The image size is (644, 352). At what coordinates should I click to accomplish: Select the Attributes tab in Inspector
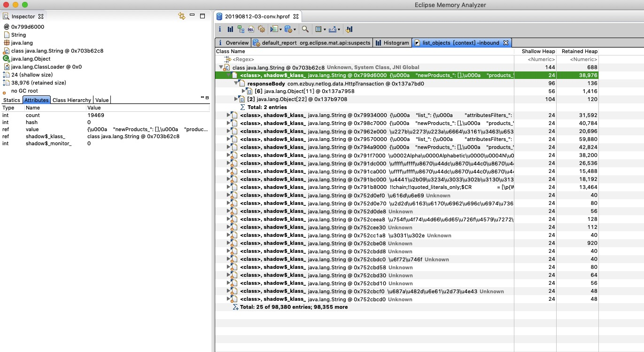[37, 100]
